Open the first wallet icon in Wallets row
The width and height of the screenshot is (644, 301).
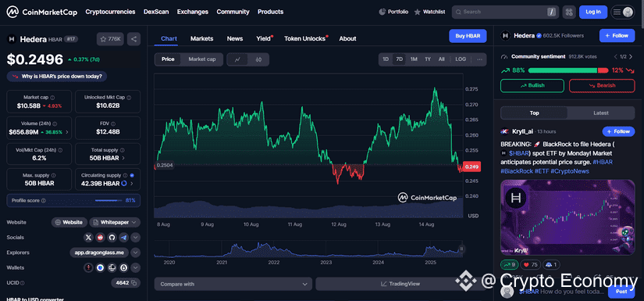(88, 267)
